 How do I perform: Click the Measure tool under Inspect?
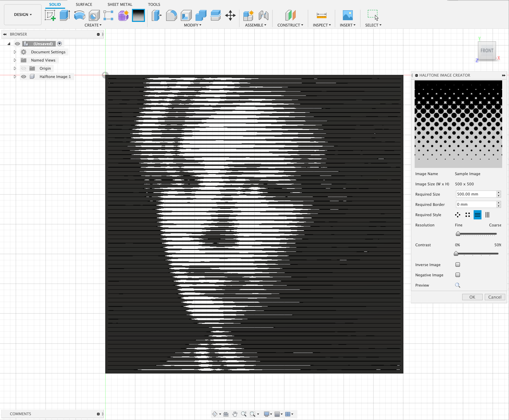click(321, 15)
